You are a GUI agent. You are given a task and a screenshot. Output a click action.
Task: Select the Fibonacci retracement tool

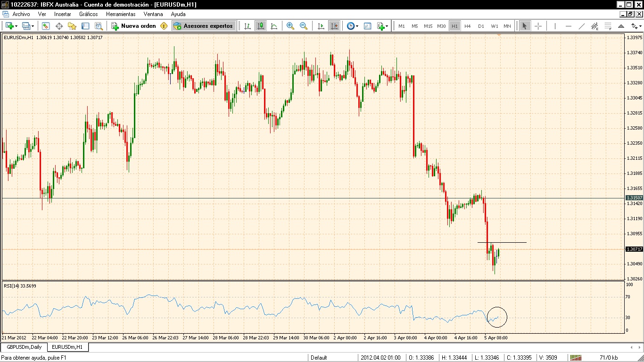click(x=608, y=26)
